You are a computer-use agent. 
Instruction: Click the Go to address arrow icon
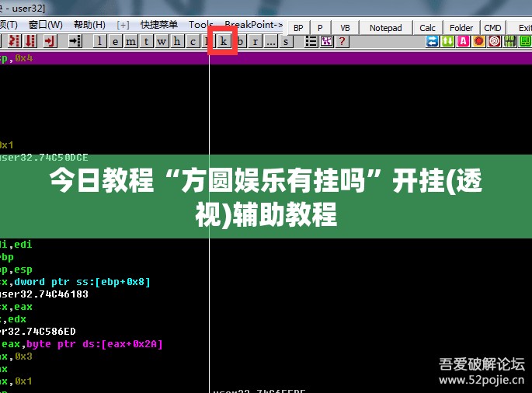75,41
